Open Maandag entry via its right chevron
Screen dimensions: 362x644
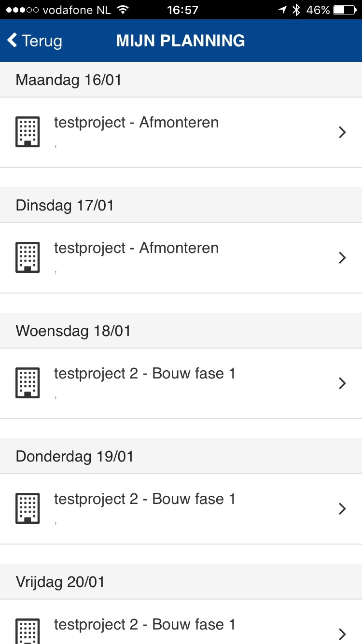pyautogui.click(x=342, y=132)
